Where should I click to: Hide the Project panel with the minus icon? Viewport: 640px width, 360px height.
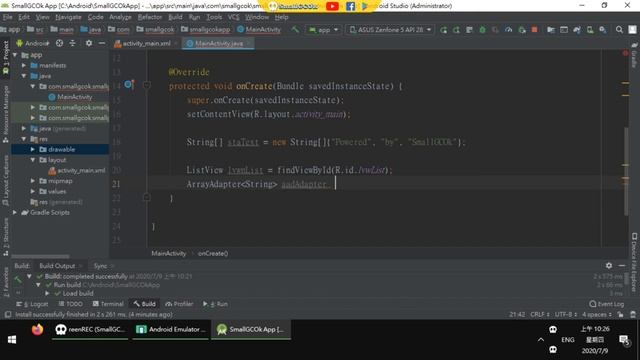pos(102,43)
